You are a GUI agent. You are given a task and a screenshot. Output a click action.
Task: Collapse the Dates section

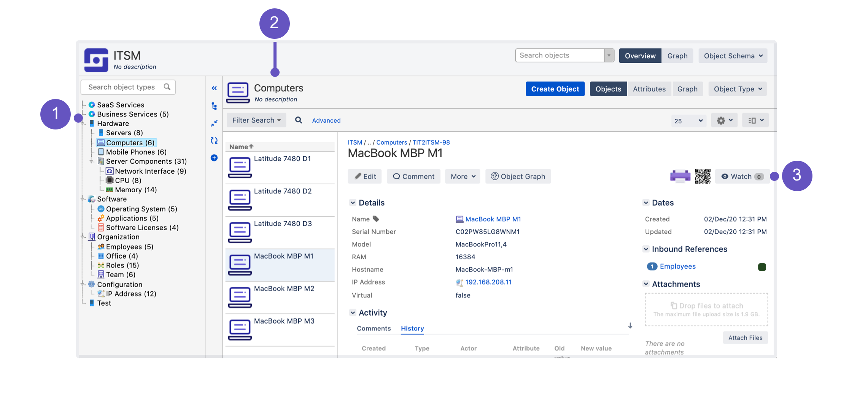646,203
